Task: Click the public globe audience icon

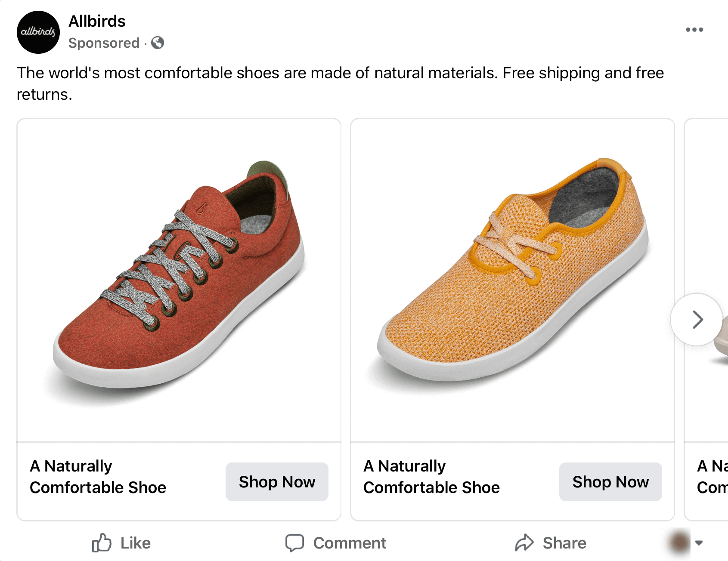Action: pyautogui.click(x=158, y=43)
